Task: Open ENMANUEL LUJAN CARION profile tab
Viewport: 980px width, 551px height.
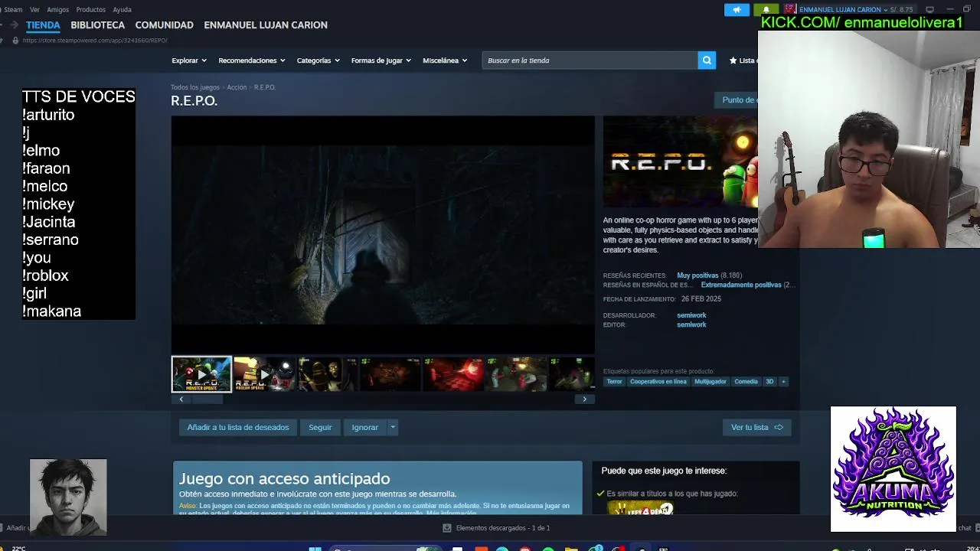Action: pyautogui.click(x=266, y=25)
